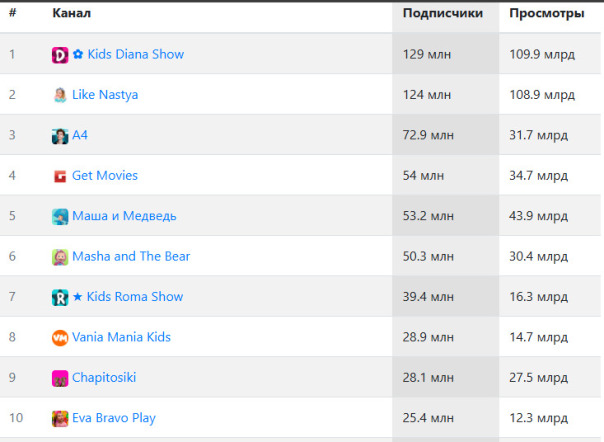The width and height of the screenshot is (604, 442).
Task: Click the Kids Roma Show channel avatar
Action: [60, 297]
